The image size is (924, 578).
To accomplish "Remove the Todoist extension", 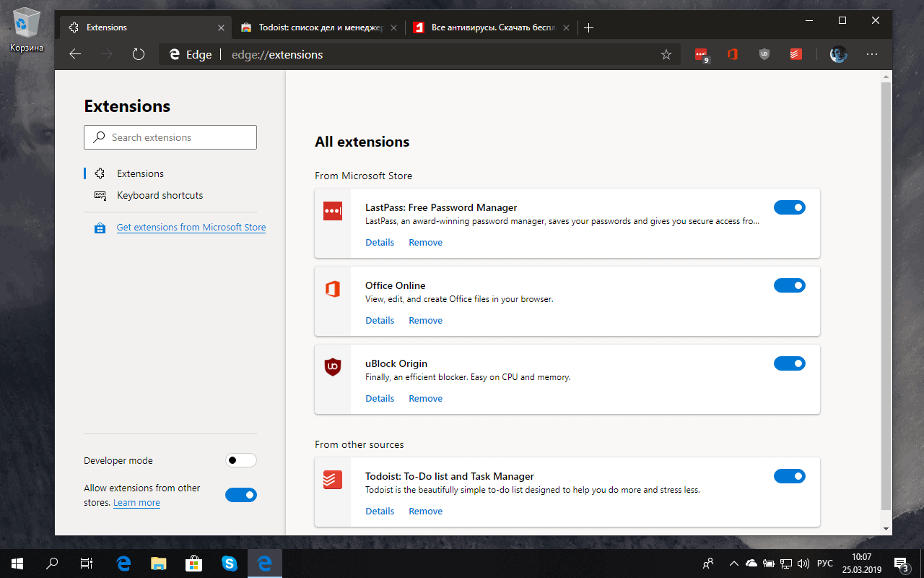I will pos(425,511).
